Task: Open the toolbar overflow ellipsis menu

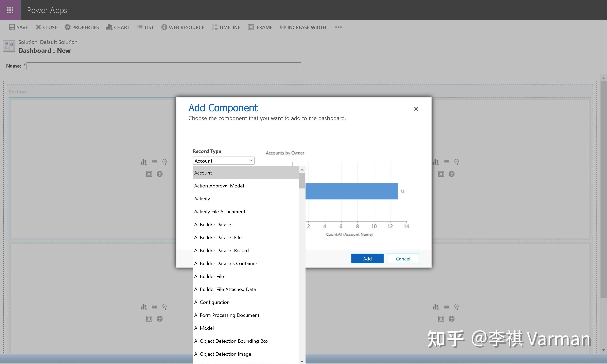Action: 338,27
